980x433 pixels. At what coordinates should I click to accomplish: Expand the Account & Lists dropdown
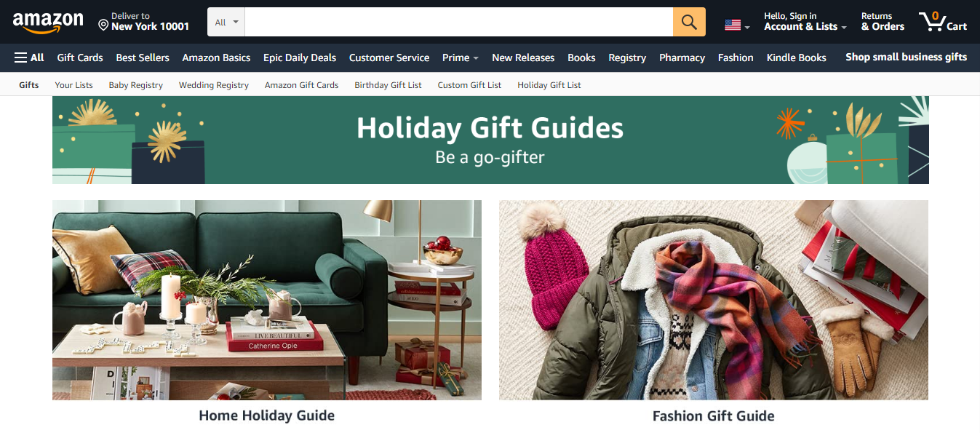805,22
